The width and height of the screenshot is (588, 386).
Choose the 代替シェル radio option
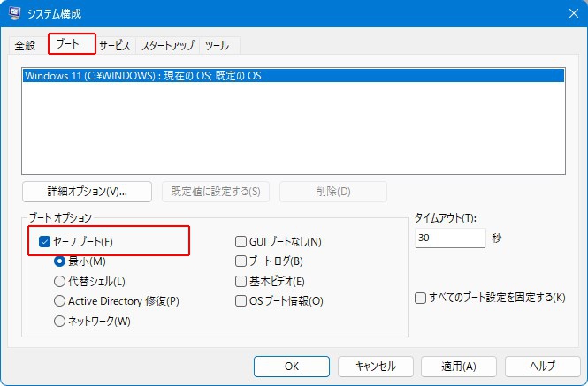pos(60,282)
